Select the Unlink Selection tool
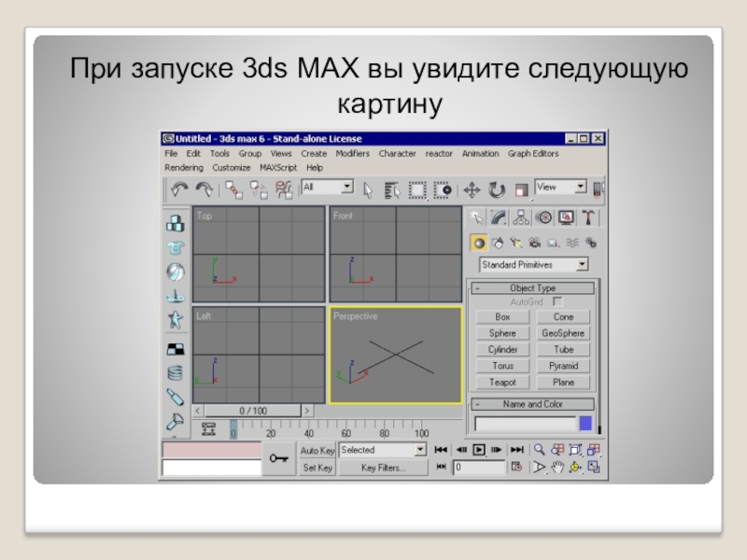 [x=259, y=189]
